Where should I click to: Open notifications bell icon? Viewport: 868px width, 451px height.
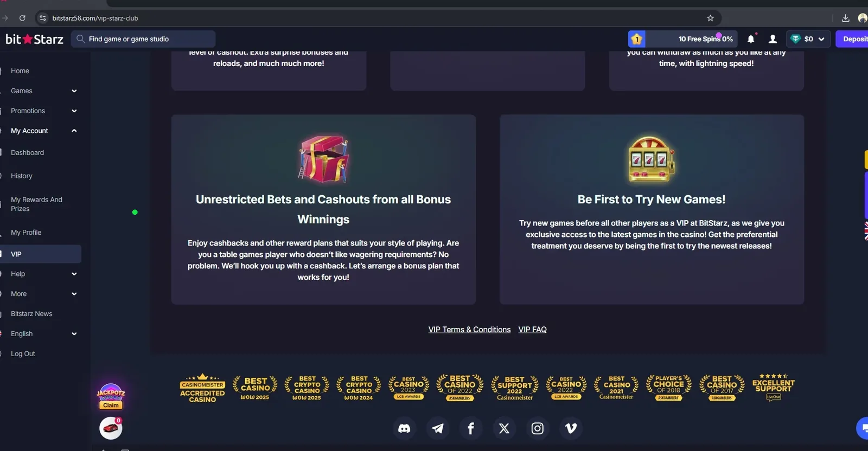(751, 39)
